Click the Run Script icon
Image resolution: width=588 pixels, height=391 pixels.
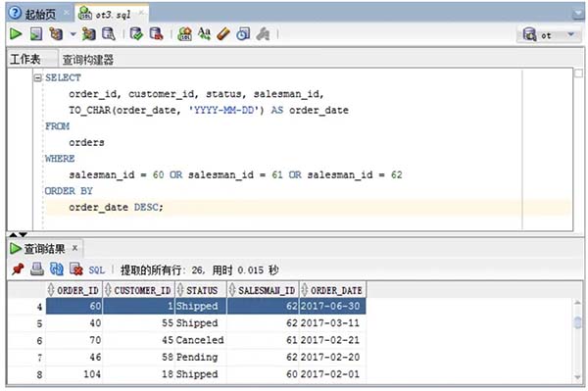tap(36, 34)
